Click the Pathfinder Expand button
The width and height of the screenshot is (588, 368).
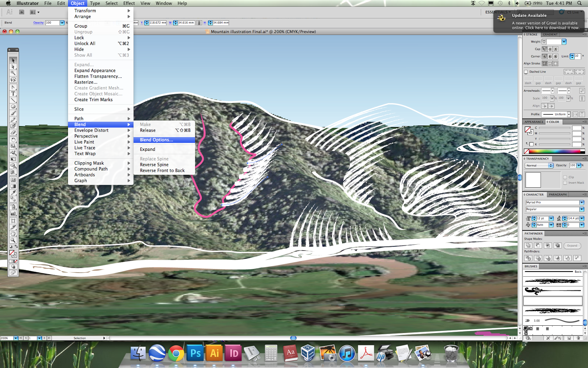click(572, 245)
